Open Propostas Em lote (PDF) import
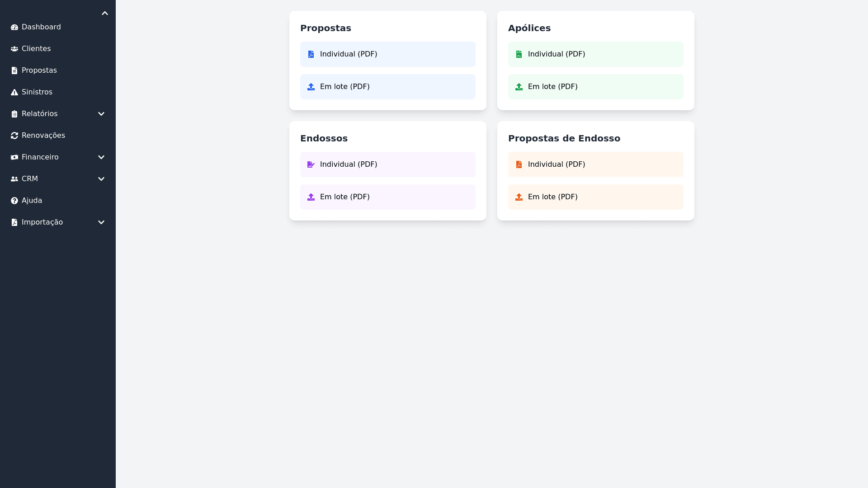The image size is (868, 488). coord(387,87)
